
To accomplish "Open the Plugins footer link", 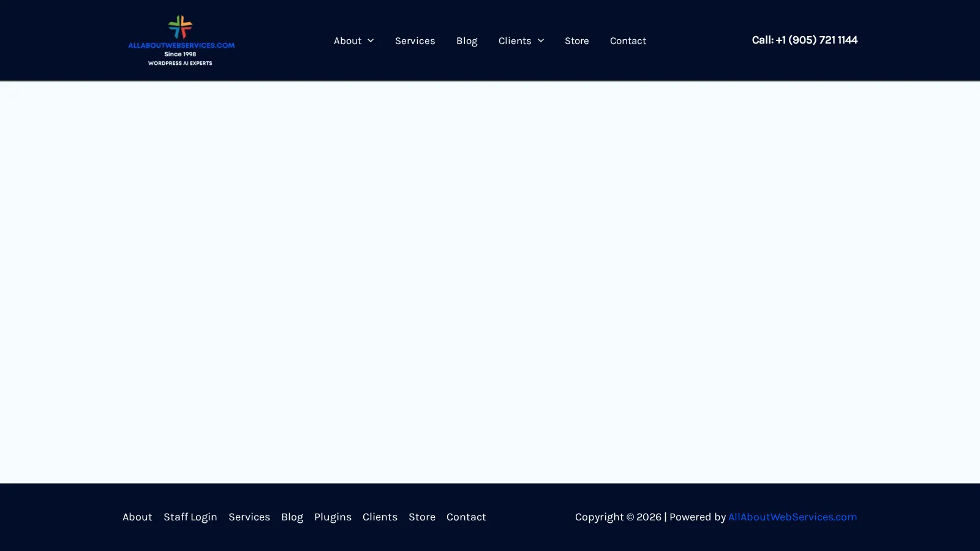I will coord(333,517).
